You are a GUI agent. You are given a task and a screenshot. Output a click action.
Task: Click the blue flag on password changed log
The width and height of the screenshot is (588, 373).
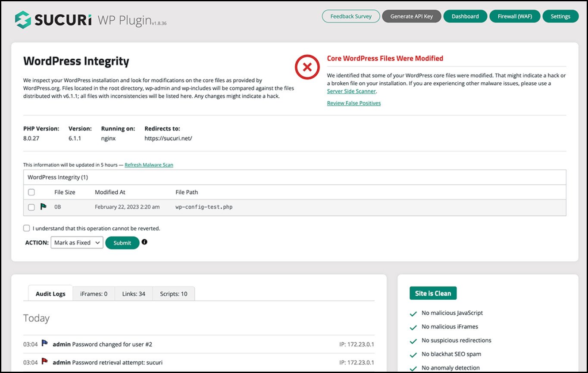pyautogui.click(x=44, y=344)
